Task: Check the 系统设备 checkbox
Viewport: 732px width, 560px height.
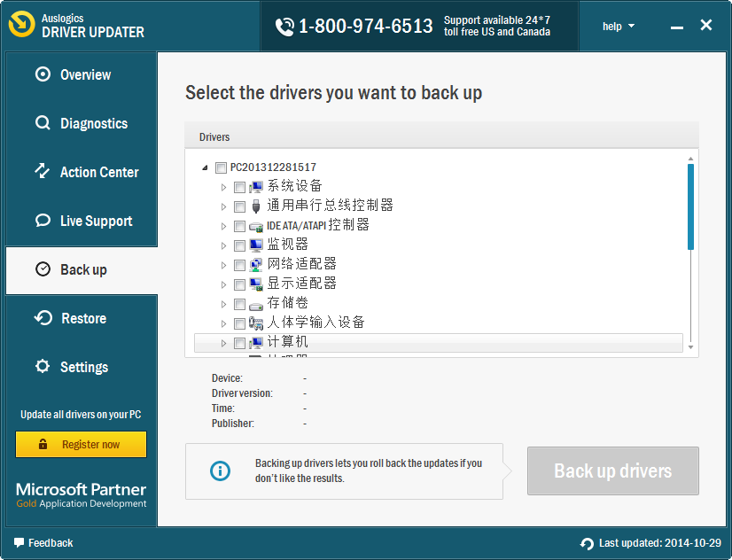Action: click(239, 187)
